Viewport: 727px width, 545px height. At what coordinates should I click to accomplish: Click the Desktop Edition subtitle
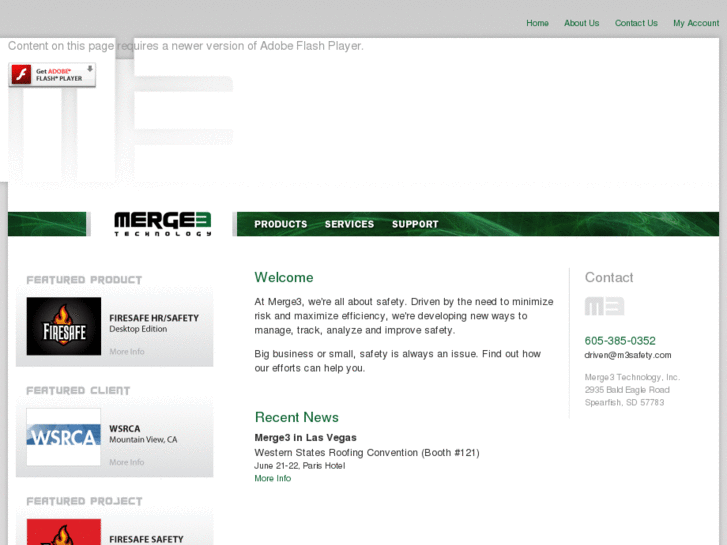click(138, 329)
